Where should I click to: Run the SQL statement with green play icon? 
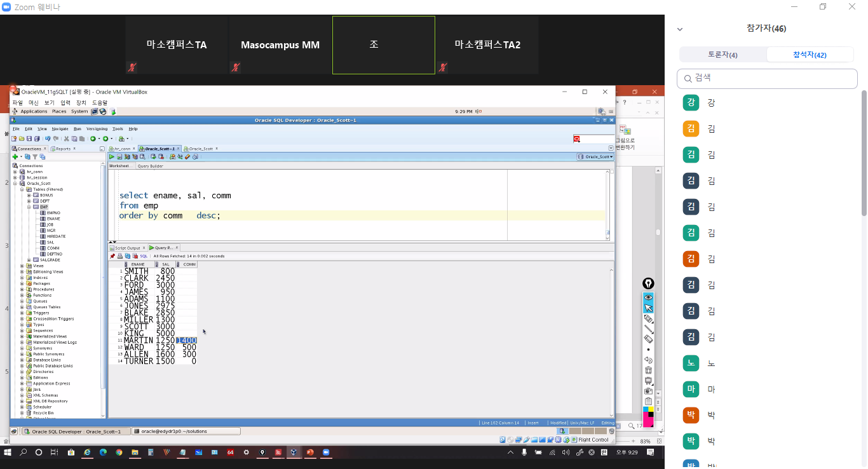[112, 156]
